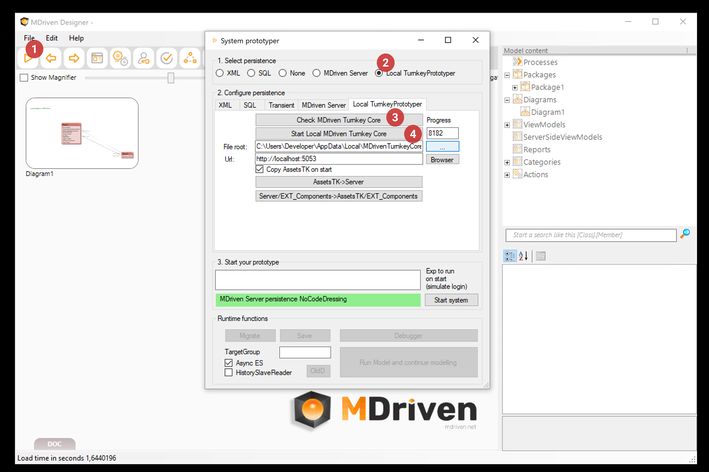Click the Url input field

[339, 159]
